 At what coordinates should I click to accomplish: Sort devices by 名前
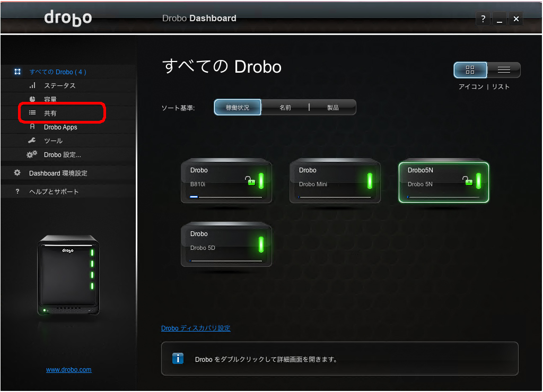coord(285,107)
